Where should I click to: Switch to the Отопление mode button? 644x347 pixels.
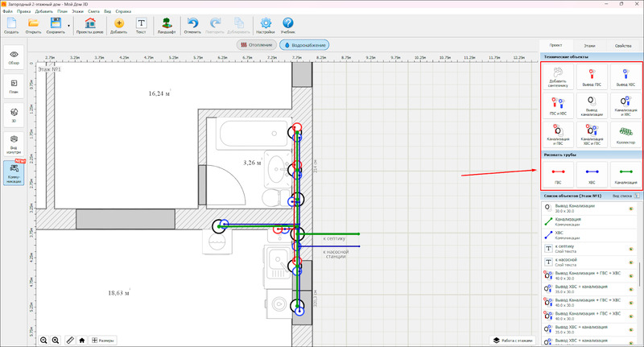(258, 45)
